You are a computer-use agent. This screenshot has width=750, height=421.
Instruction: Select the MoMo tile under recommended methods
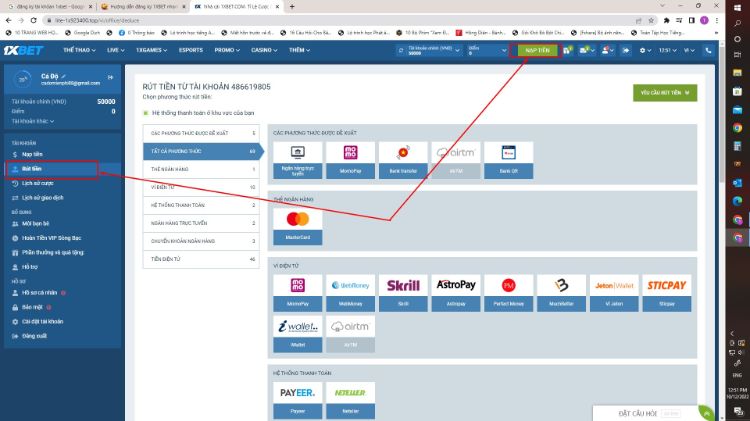pyautogui.click(x=350, y=160)
